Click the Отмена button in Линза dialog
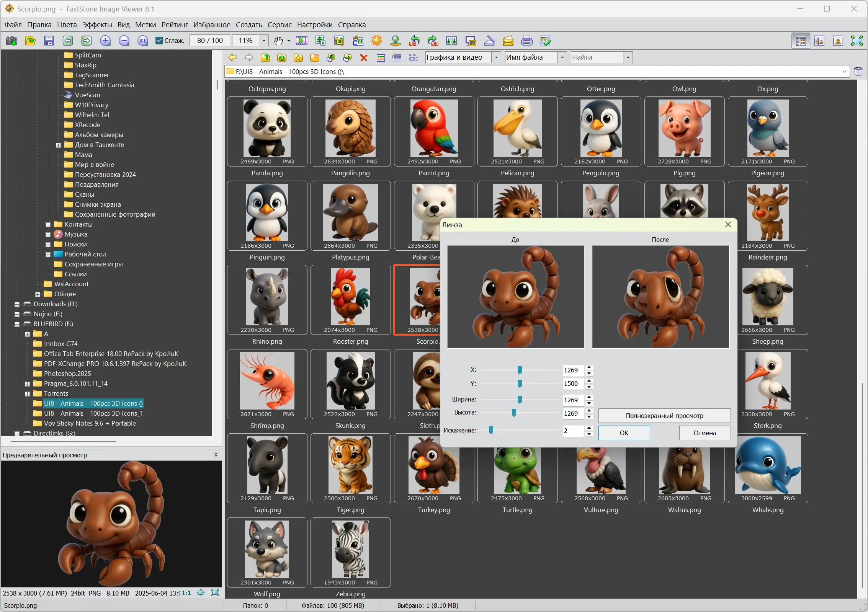The height and width of the screenshot is (612, 868). (705, 433)
